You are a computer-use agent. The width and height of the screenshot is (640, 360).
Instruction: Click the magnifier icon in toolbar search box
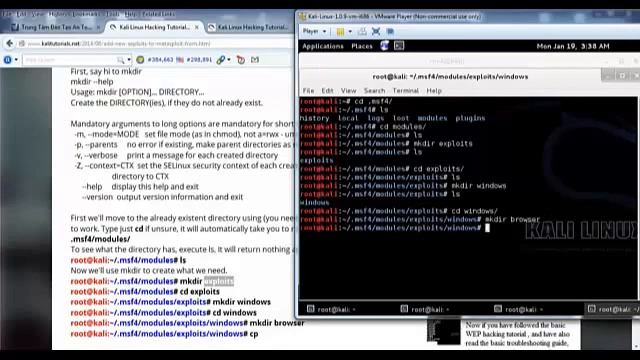[x=120, y=60]
